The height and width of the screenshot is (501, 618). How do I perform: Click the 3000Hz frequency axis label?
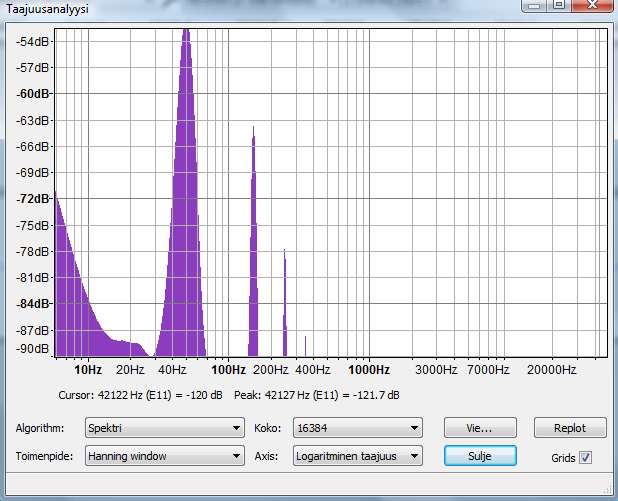coord(436,370)
